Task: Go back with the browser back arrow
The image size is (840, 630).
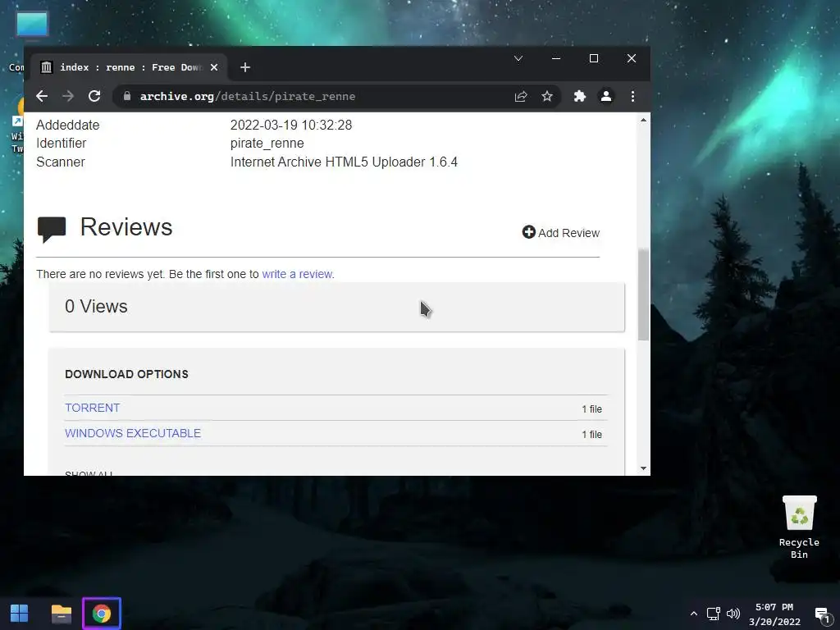Action: click(x=42, y=96)
